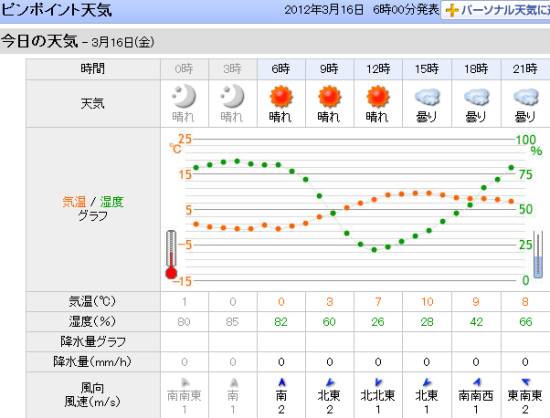Click the 12時 wind direction arrow
Screen dimensions: 550x418
(378, 383)
